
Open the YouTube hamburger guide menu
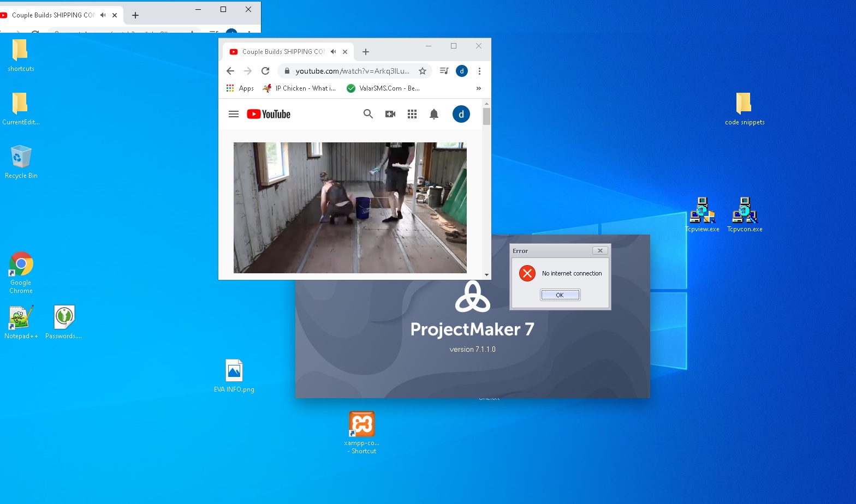coord(234,114)
